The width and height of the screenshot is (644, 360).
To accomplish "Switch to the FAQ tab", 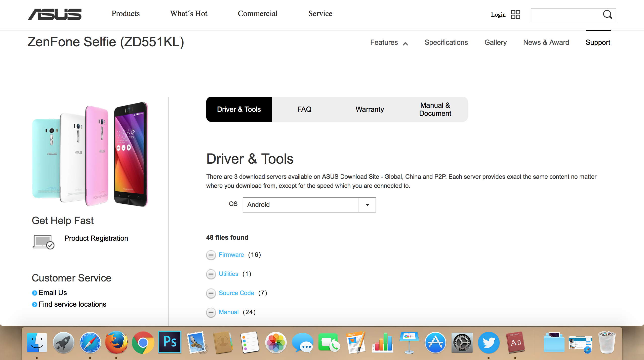I will [304, 109].
